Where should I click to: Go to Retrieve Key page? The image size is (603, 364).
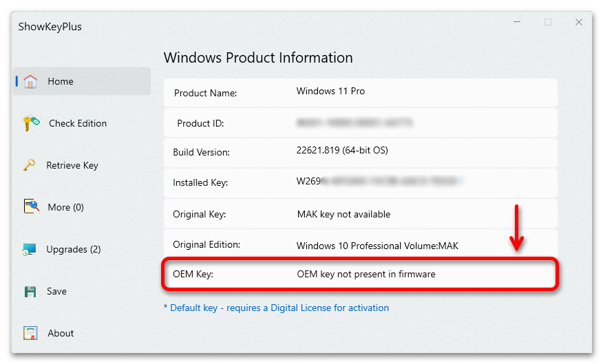pyautogui.click(x=72, y=165)
